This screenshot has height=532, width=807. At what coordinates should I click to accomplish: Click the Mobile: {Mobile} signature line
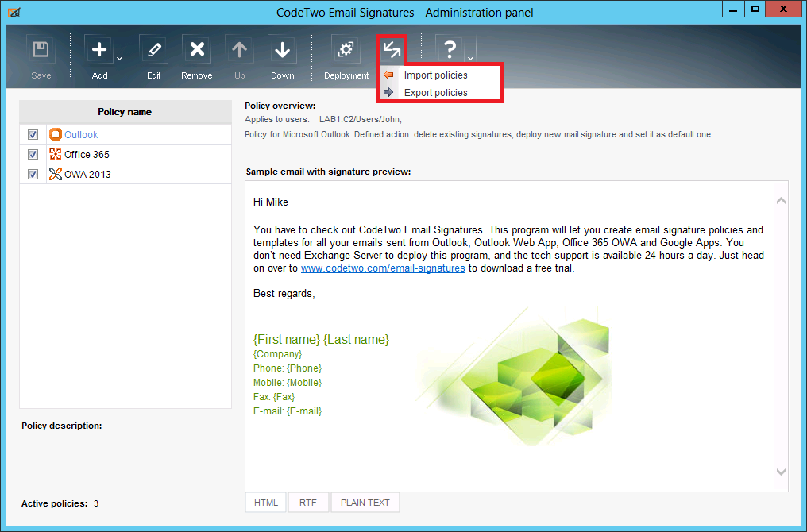[x=288, y=383]
